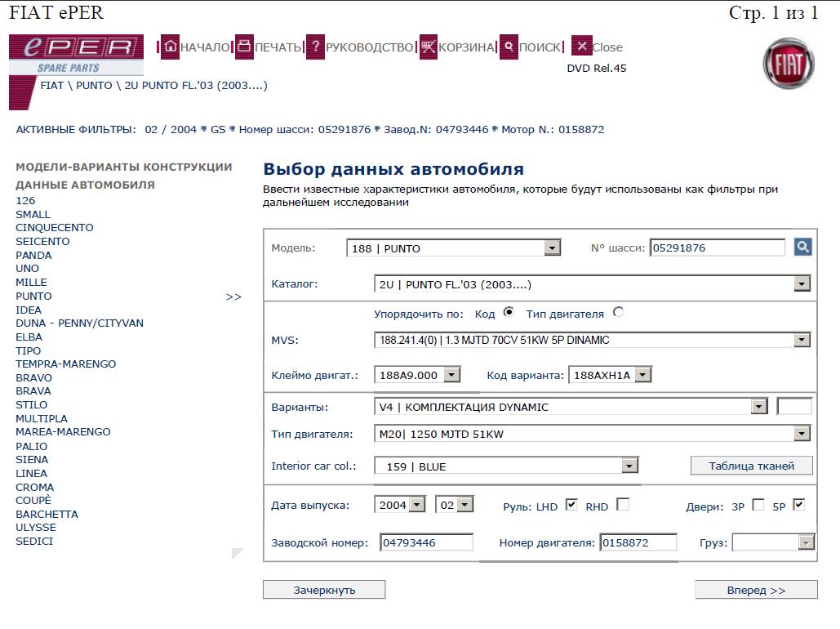This screenshot has width=840, height=629.
Task: Click the X Close icon in toolbar
Action: pyautogui.click(x=581, y=47)
